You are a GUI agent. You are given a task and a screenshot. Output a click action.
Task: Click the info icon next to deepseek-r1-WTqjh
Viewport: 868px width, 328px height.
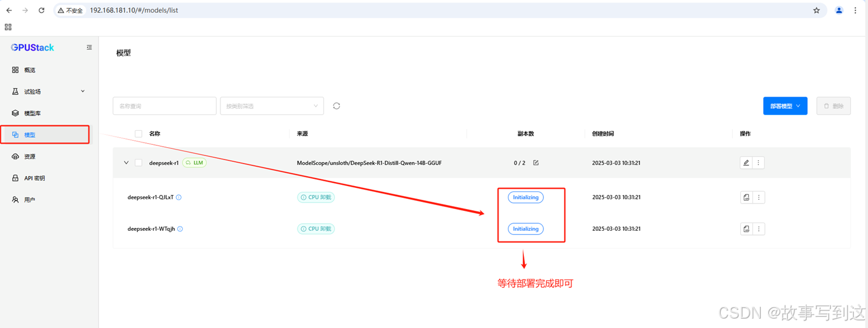click(180, 228)
